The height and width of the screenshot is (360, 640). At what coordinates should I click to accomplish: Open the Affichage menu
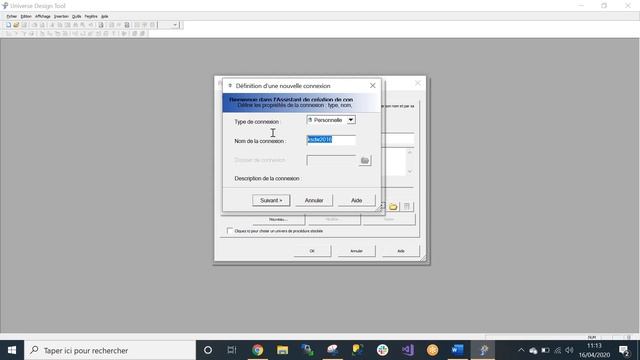pos(42,16)
